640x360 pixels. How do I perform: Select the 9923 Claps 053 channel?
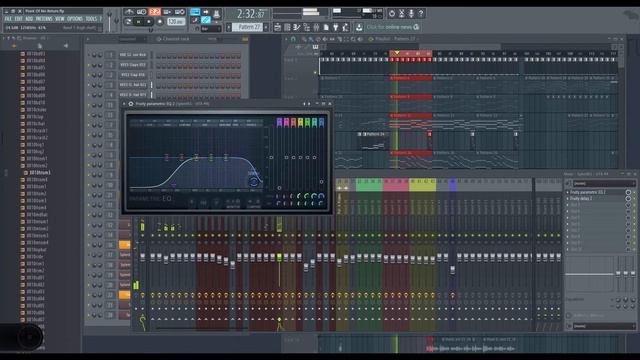tap(133, 65)
